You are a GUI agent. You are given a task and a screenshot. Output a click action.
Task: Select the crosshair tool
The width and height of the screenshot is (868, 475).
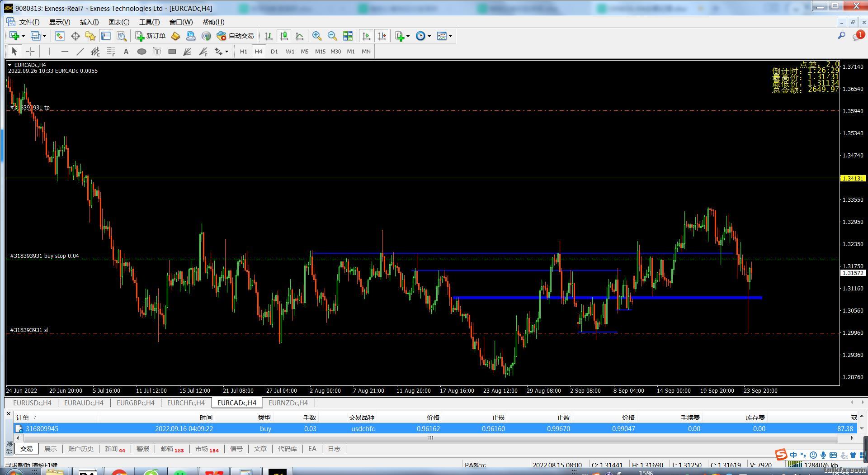click(30, 52)
